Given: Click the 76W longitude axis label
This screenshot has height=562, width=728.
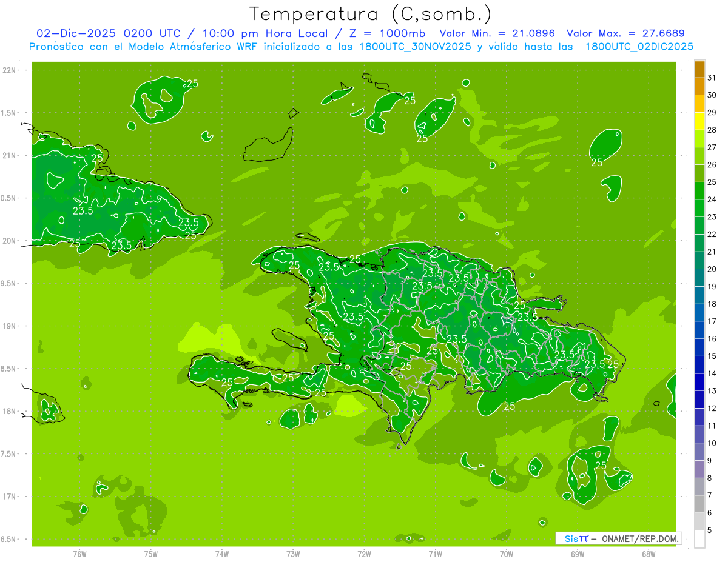Looking at the screenshot, I should [x=79, y=554].
